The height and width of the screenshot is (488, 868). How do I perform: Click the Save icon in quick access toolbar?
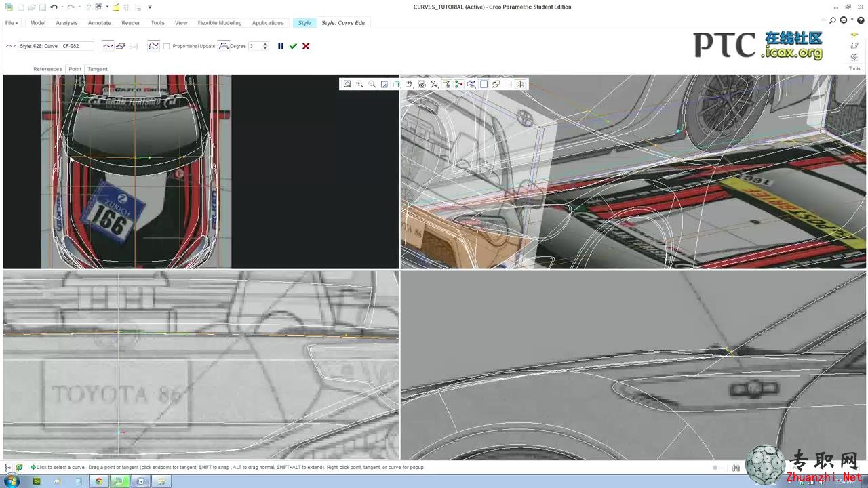[42, 7]
